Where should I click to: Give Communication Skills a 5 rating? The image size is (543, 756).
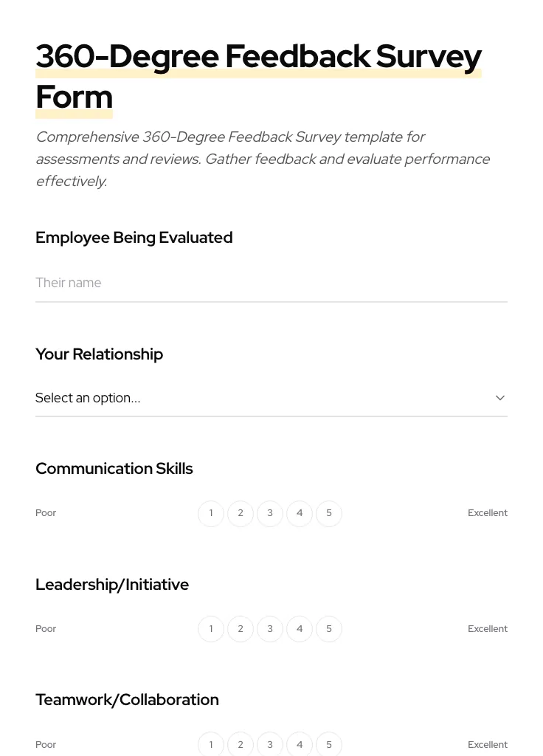point(329,513)
